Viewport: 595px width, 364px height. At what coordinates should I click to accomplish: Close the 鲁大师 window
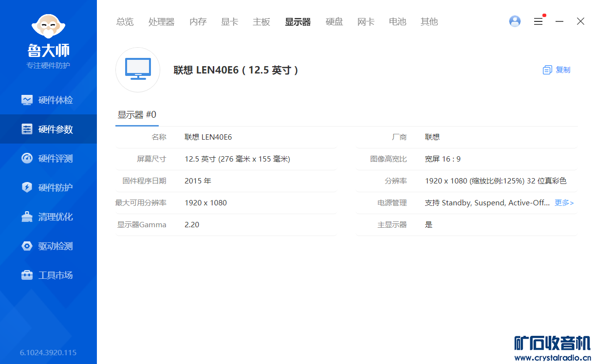pyautogui.click(x=580, y=21)
